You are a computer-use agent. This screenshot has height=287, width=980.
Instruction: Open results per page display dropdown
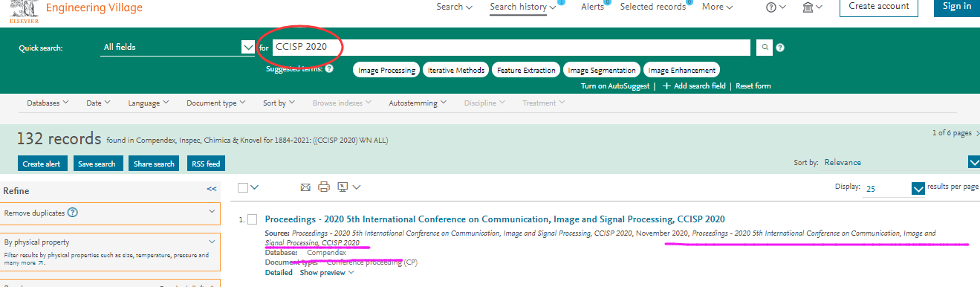pyautogui.click(x=918, y=188)
